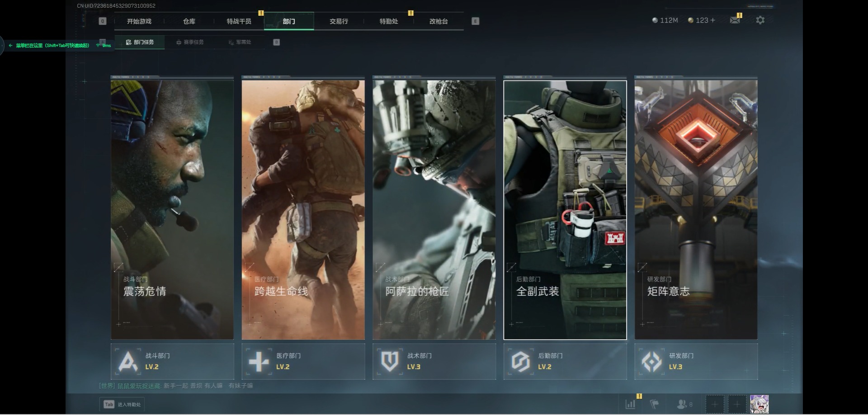Click the friend count 8
The width and height of the screenshot is (868, 415).
coord(691,405)
